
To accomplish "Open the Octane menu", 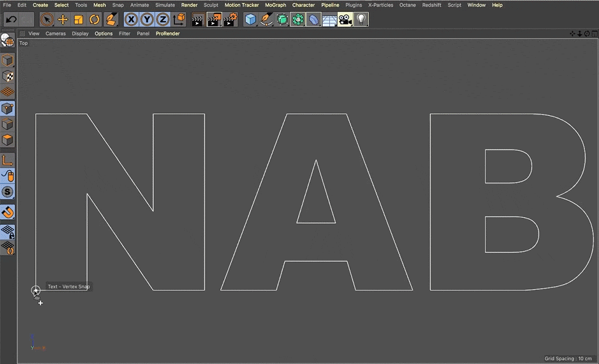I will click(408, 5).
